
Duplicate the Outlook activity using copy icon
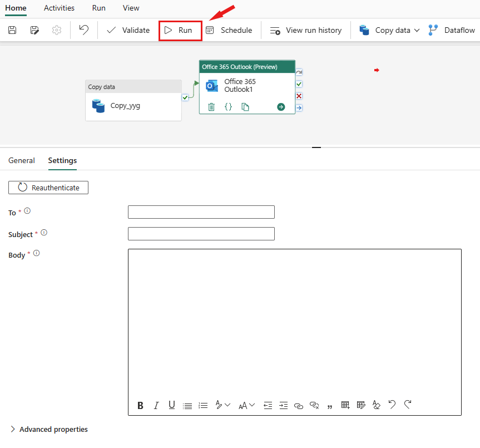pyautogui.click(x=245, y=107)
